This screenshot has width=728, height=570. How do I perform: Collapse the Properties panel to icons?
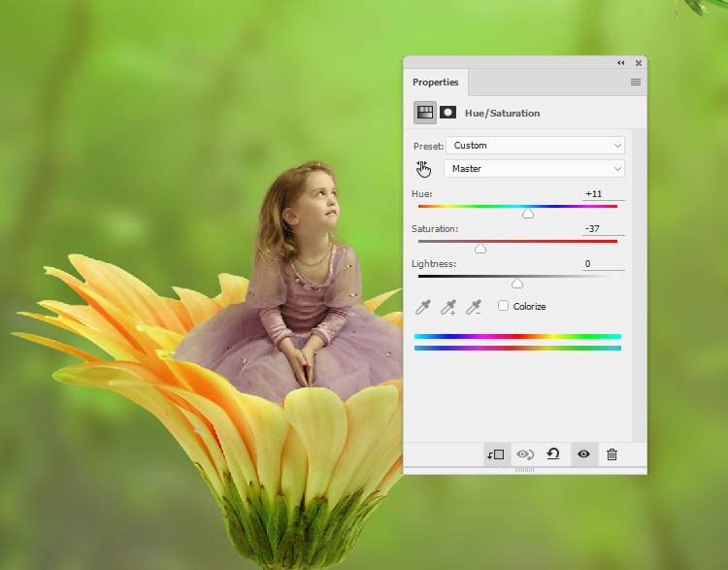[x=621, y=63]
